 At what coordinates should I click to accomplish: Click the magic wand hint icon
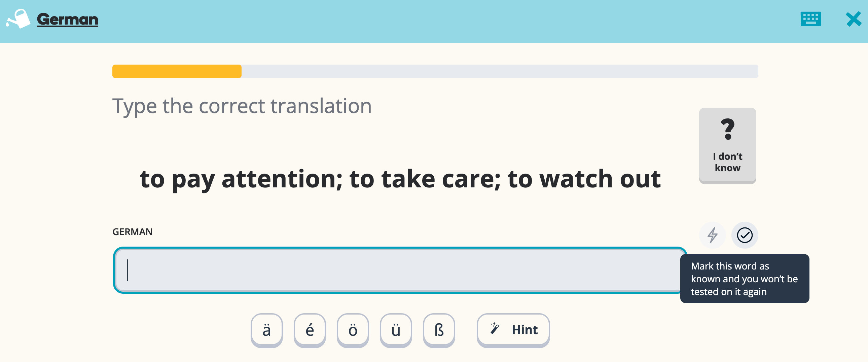tap(494, 328)
